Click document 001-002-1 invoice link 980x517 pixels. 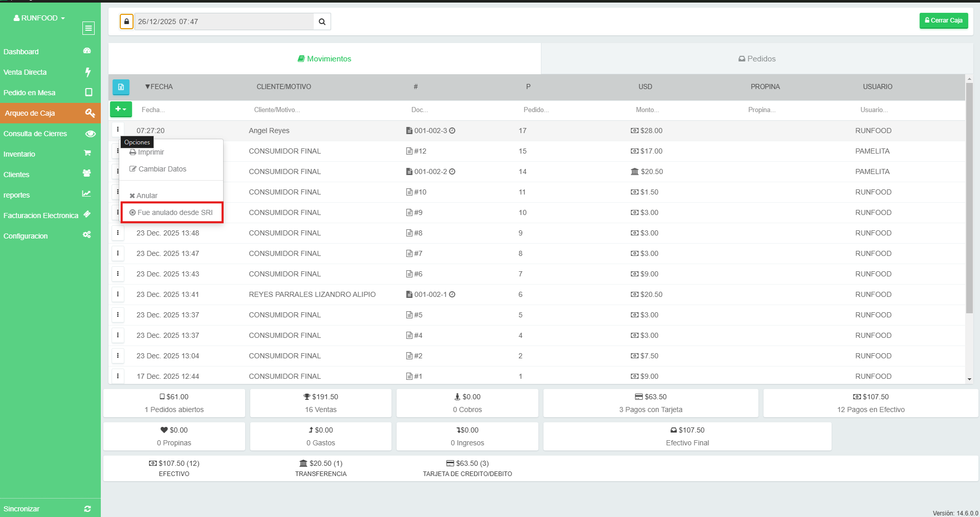tap(430, 294)
